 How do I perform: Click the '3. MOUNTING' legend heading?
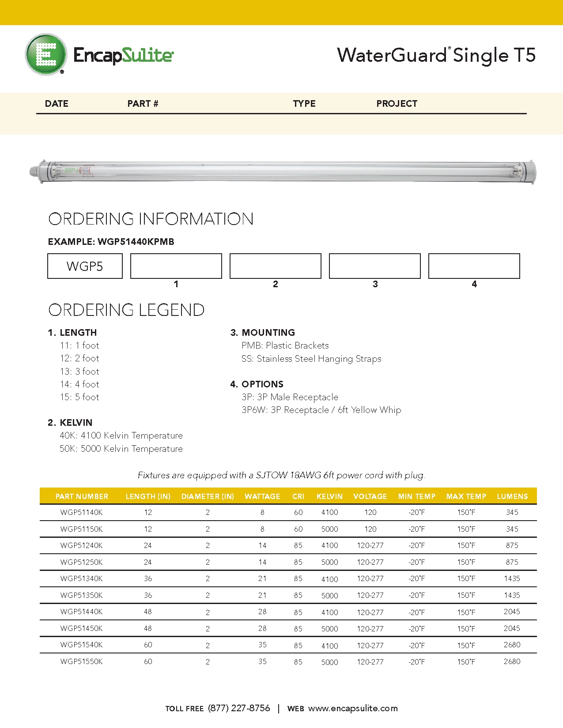(x=263, y=333)
